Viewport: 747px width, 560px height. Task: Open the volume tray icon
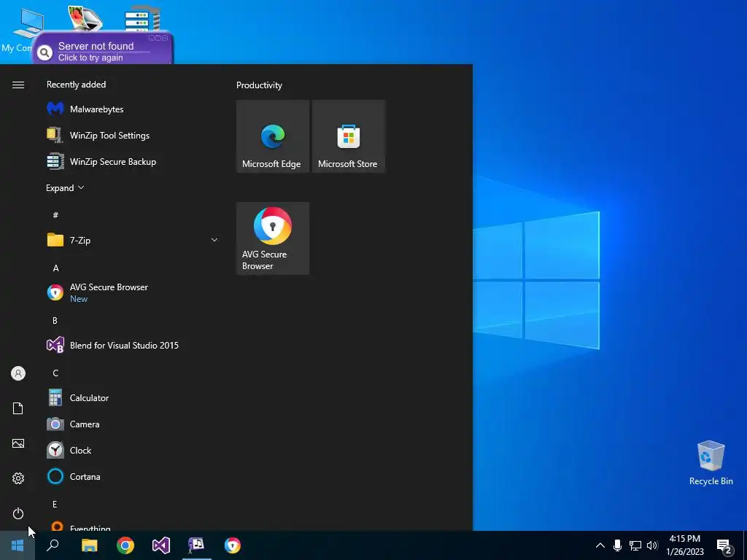(x=652, y=545)
